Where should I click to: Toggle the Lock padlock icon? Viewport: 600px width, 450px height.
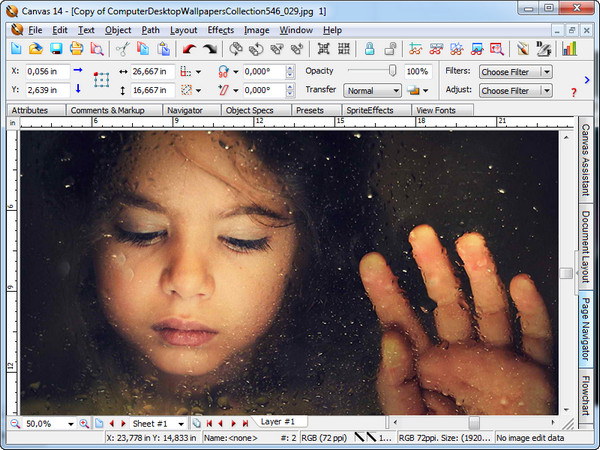[369, 49]
